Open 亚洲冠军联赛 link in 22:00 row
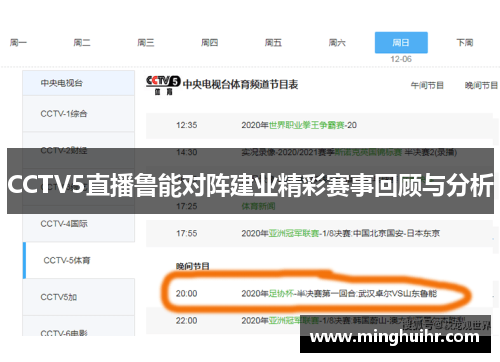500x362 pixels. pyautogui.click(x=294, y=321)
